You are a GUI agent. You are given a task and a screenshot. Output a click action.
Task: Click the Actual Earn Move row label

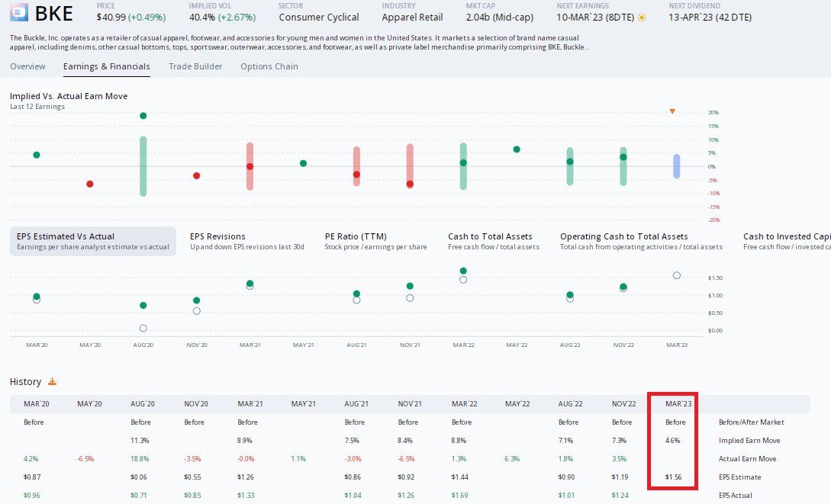tap(747, 459)
